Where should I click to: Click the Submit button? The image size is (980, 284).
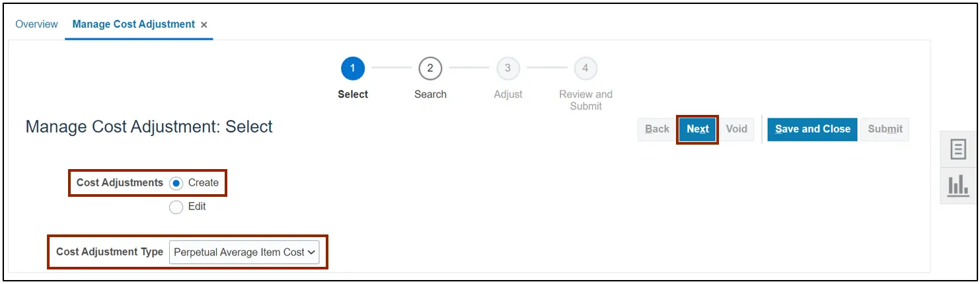885,129
